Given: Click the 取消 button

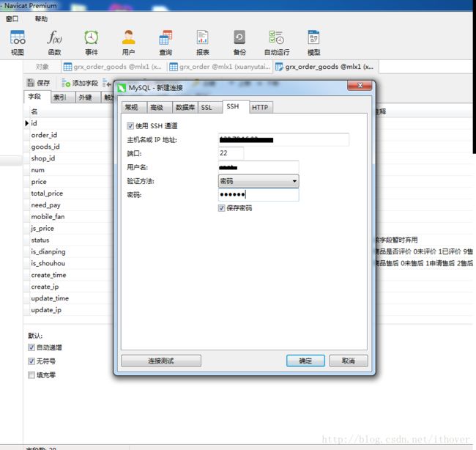Looking at the screenshot, I should point(348,361).
